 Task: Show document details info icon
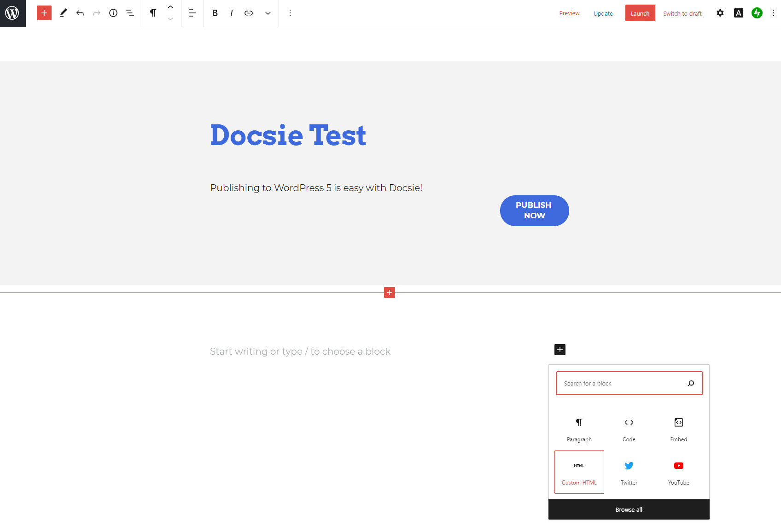[113, 13]
